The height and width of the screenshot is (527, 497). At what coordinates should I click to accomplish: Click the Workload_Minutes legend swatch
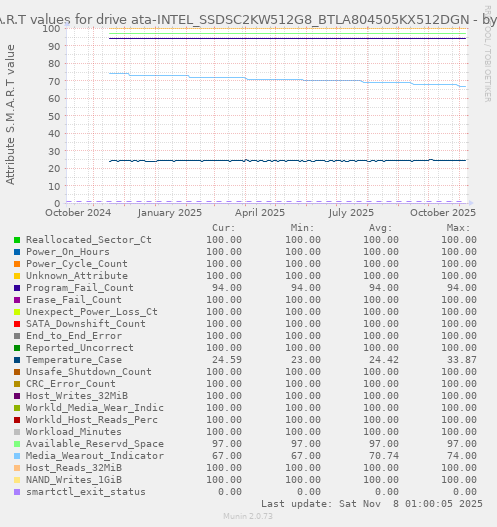point(17,432)
